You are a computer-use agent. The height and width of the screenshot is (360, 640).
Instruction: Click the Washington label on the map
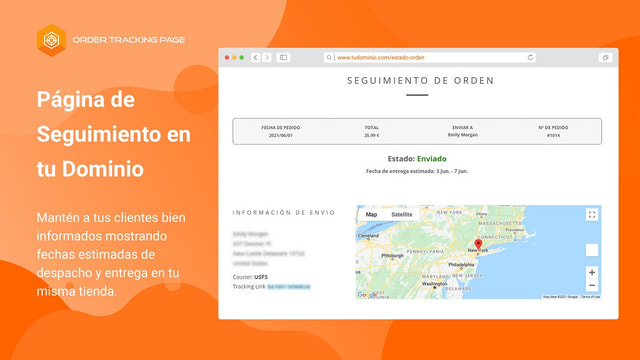coord(435,283)
